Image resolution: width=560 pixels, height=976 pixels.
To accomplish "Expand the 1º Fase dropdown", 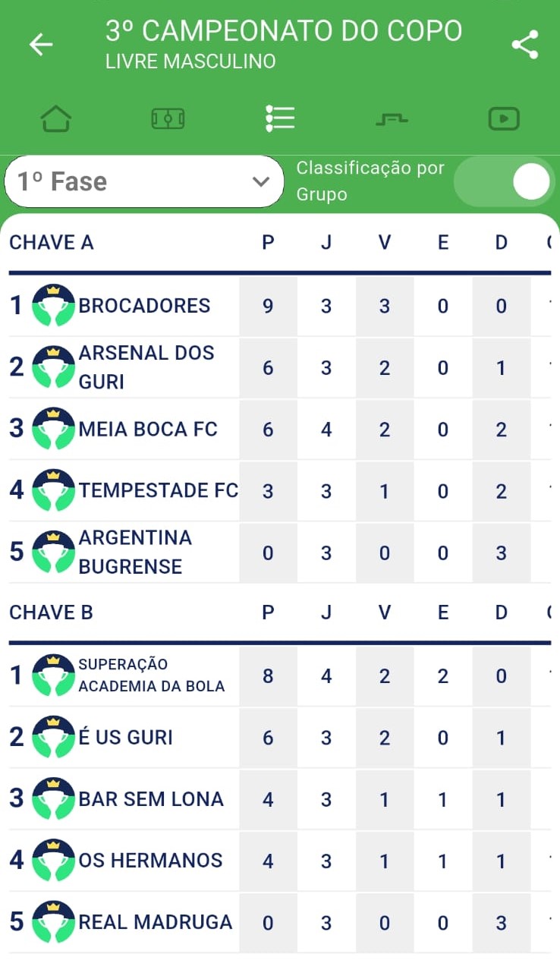I will [x=144, y=181].
